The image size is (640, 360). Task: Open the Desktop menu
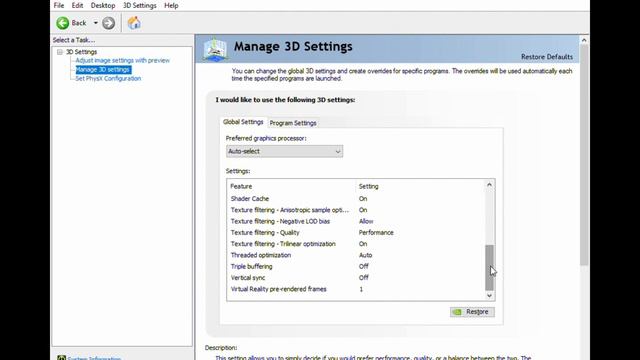click(x=103, y=5)
